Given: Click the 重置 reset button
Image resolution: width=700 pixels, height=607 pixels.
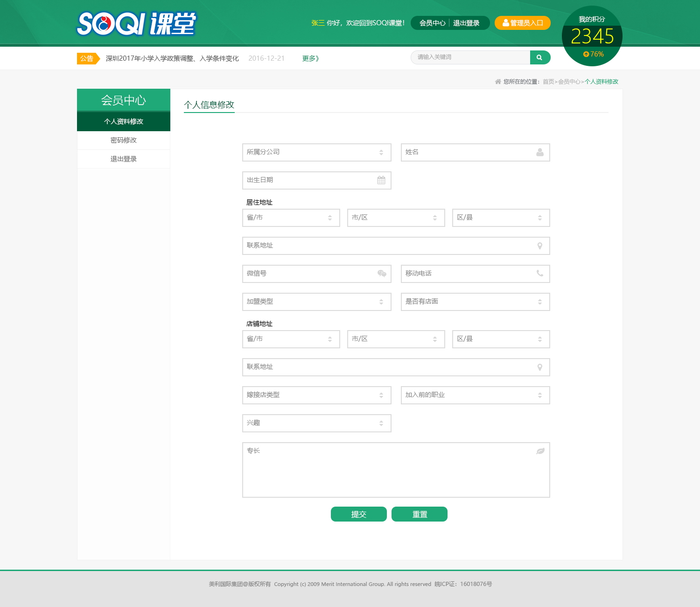Looking at the screenshot, I should [420, 514].
